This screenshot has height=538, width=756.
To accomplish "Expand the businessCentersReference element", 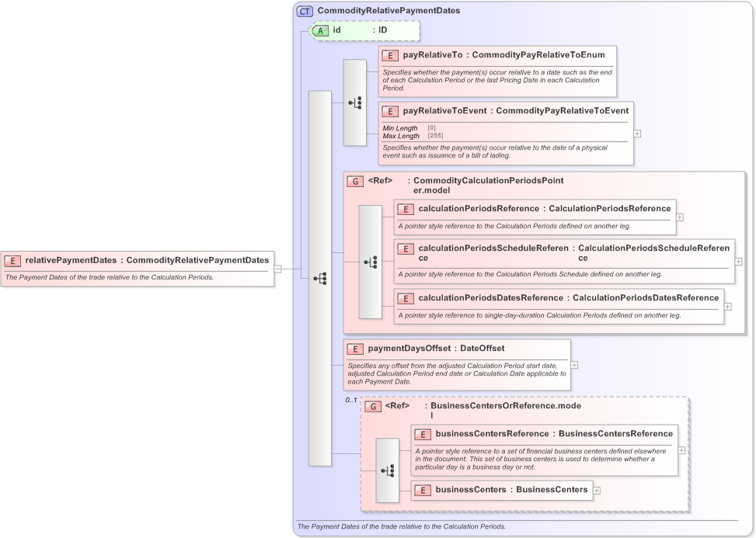I will (681, 450).
